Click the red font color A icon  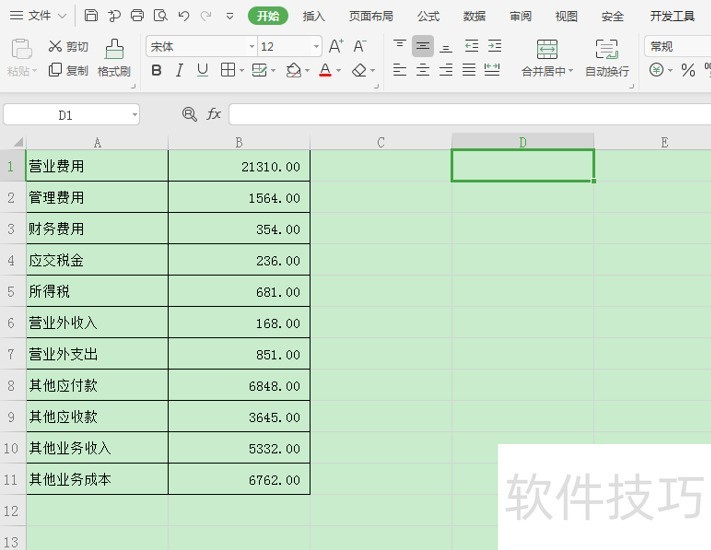[x=325, y=70]
